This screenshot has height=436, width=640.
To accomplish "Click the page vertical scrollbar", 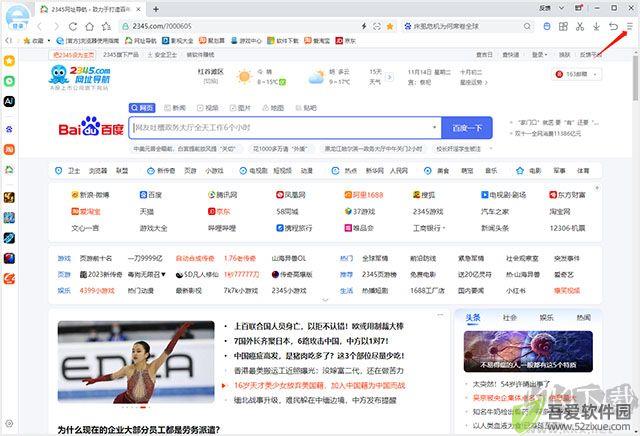I will [x=635, y=78].
